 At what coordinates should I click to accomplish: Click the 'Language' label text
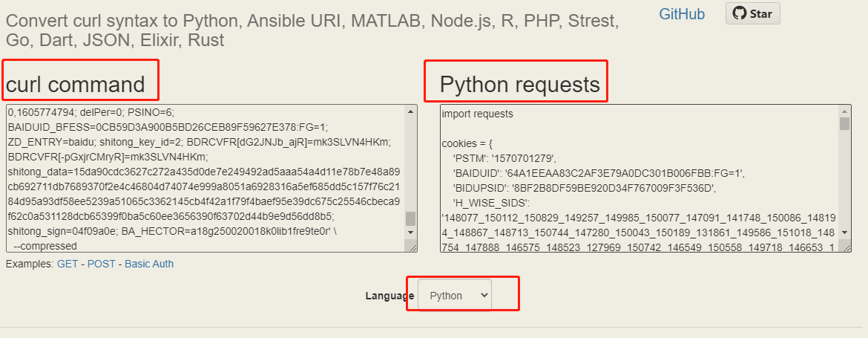click(389, 296)
